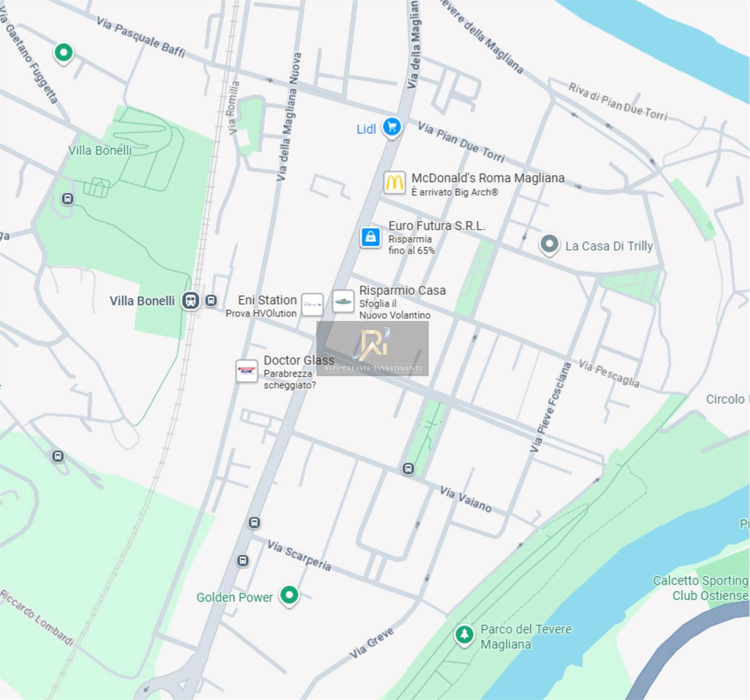Click green pin near Via Gaetano Fuggetta
The image size is (750, 700).
tap(64, 52)
